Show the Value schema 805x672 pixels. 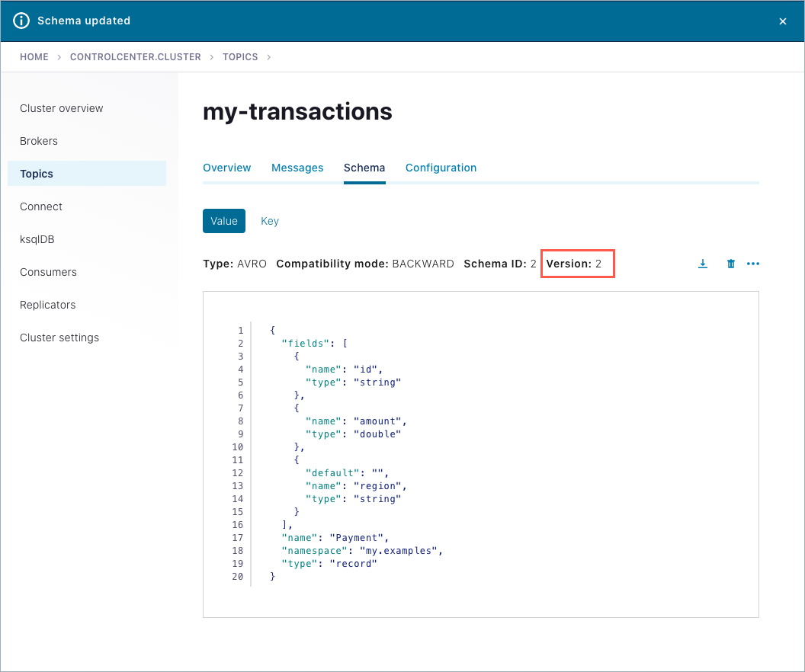tap(224, 221)
